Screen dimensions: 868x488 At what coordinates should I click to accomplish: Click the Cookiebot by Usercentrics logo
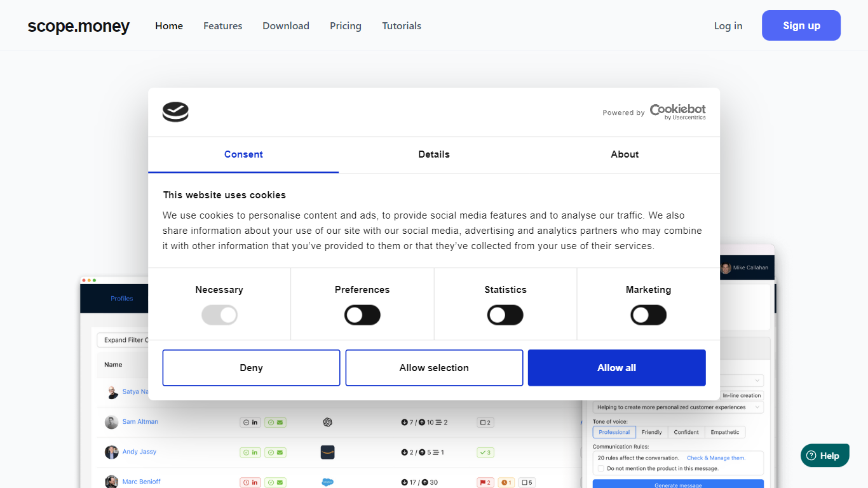click(677, 112)
